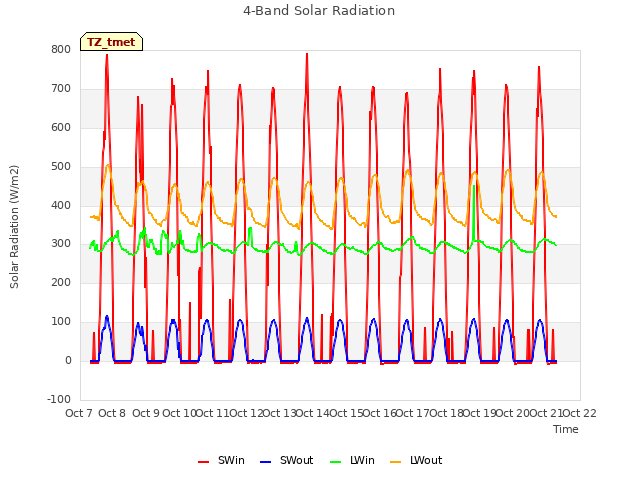Screen dimensions: 640x480
Task: Select the LWout legend label
Action: [x=426, y=460]
